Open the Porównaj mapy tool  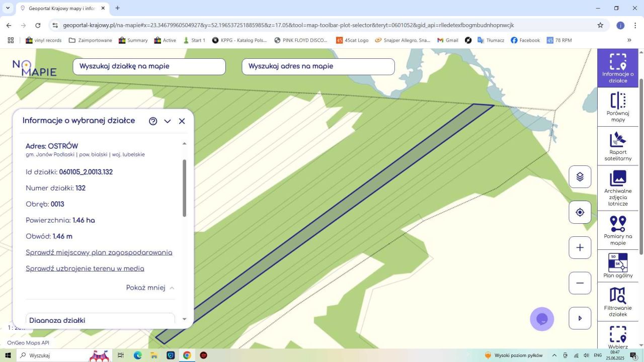point(618,107)
